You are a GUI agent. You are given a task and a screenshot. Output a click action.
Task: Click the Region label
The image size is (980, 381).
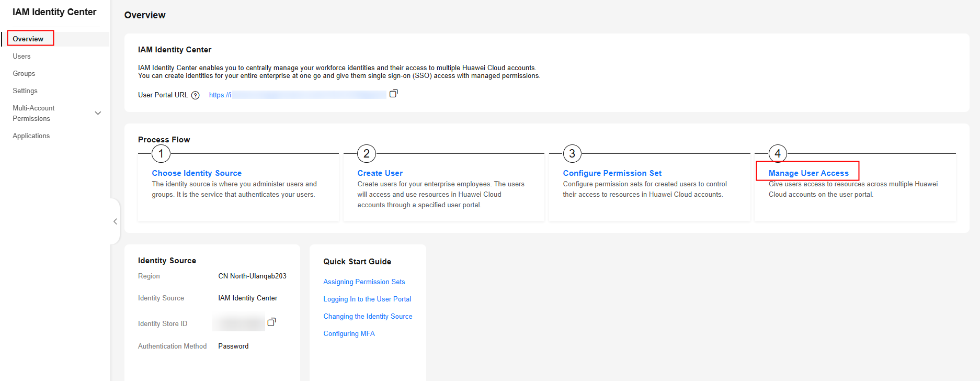(x=149, y=276)
